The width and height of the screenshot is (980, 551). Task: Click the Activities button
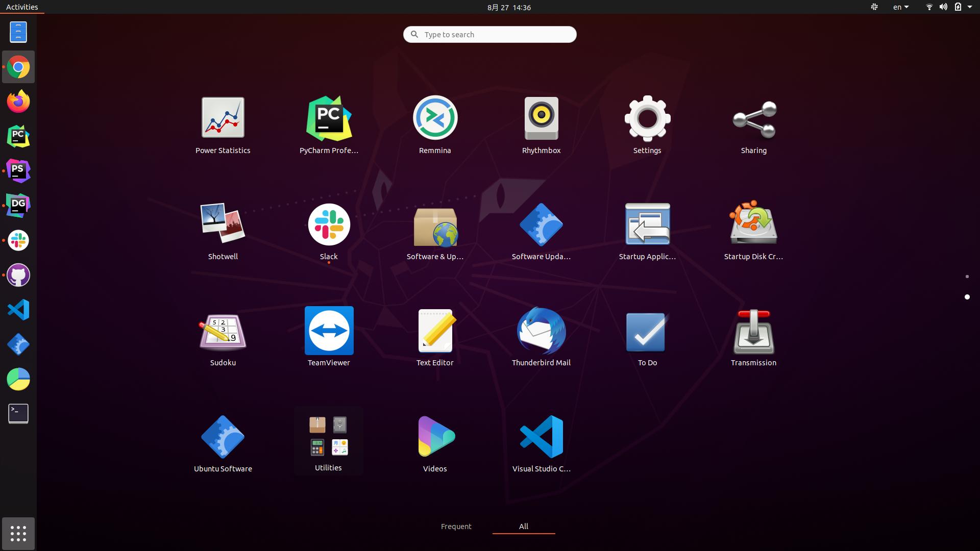coord(22,7)
